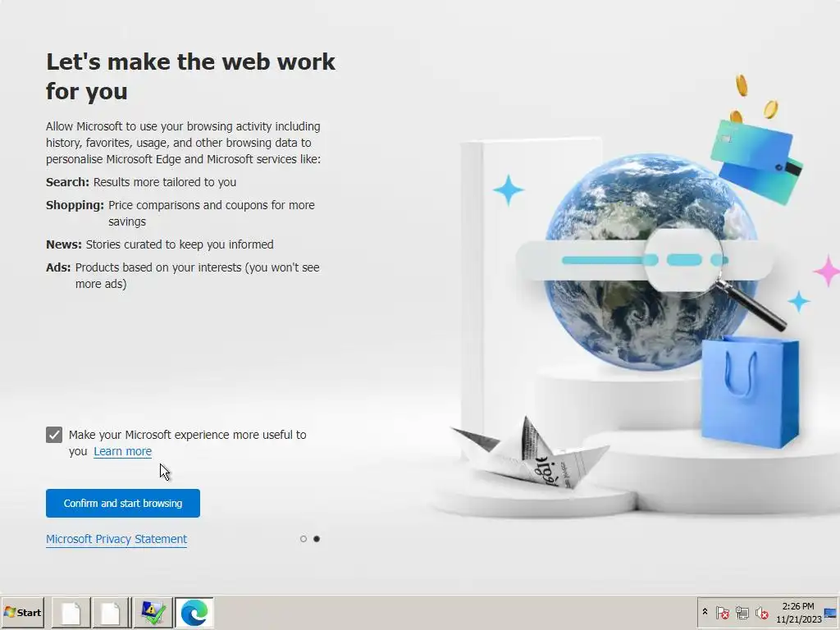
Task: Click 'Ads:' products based on interests text
Action: pos(183,276)
